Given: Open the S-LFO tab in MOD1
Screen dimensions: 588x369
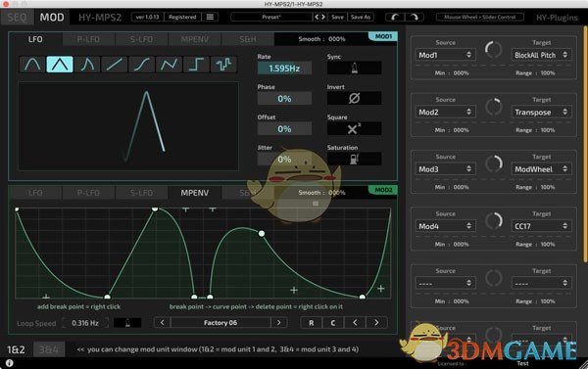Looking at the screenshot, I should (141, 39).
